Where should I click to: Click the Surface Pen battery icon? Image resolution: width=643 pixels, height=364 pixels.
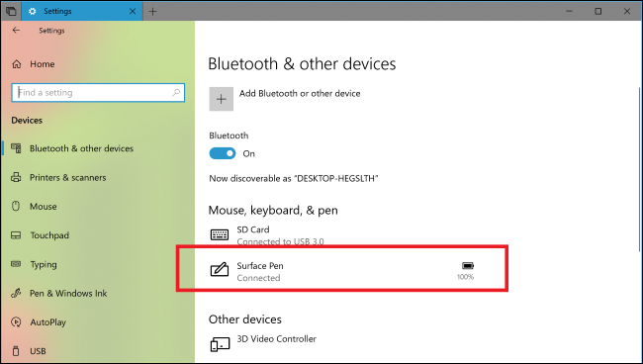point(468,266)
